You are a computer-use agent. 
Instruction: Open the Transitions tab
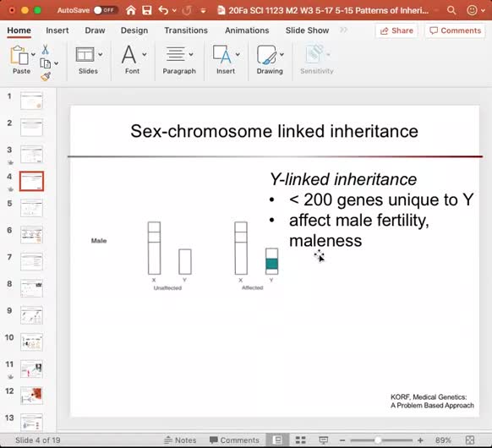pos(186,30)
